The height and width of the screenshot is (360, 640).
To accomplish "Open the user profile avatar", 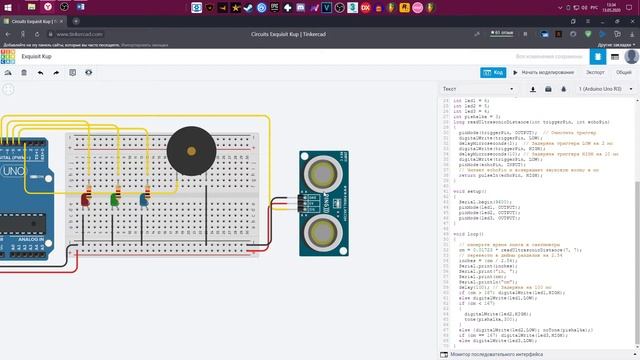I will [631, 57].
